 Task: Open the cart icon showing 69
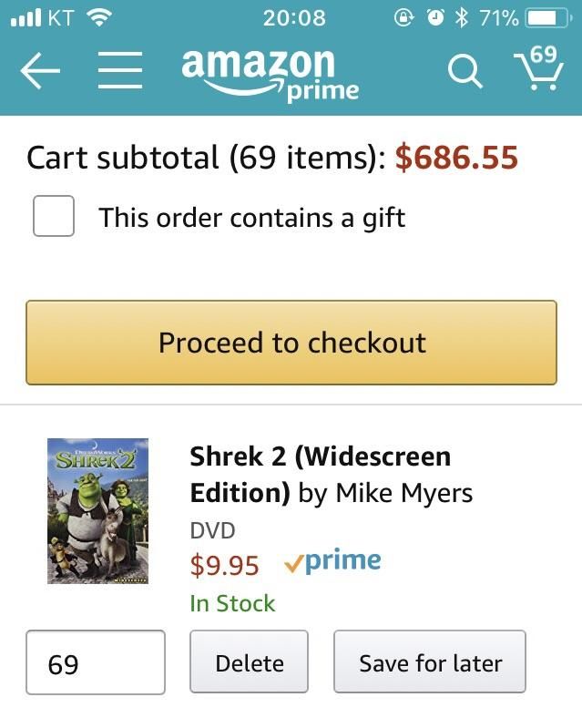539,68
